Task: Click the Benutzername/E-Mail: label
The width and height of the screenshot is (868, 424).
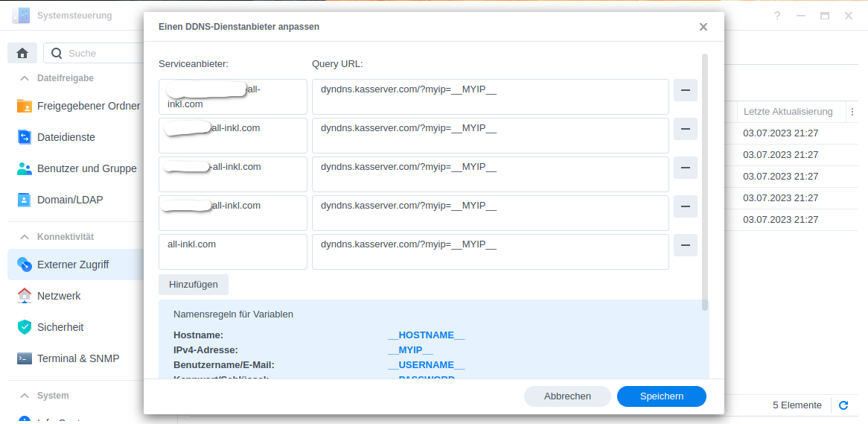Action: 223,365
